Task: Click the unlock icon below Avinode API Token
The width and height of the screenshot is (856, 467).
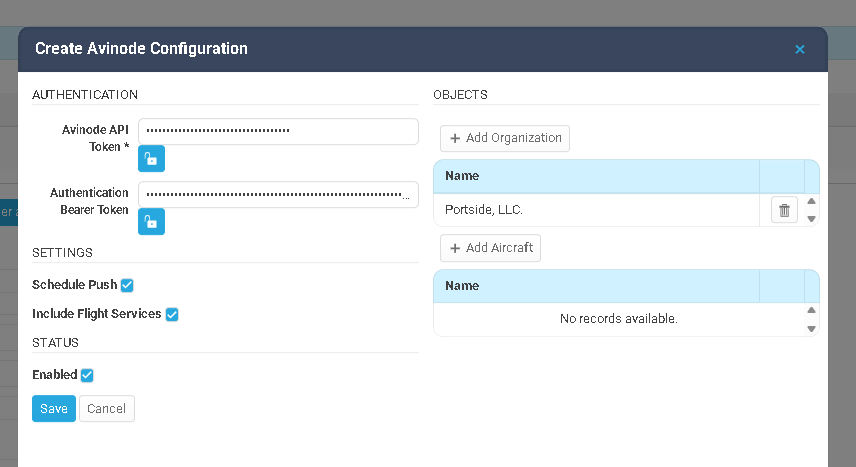Action: click(151, 159)
